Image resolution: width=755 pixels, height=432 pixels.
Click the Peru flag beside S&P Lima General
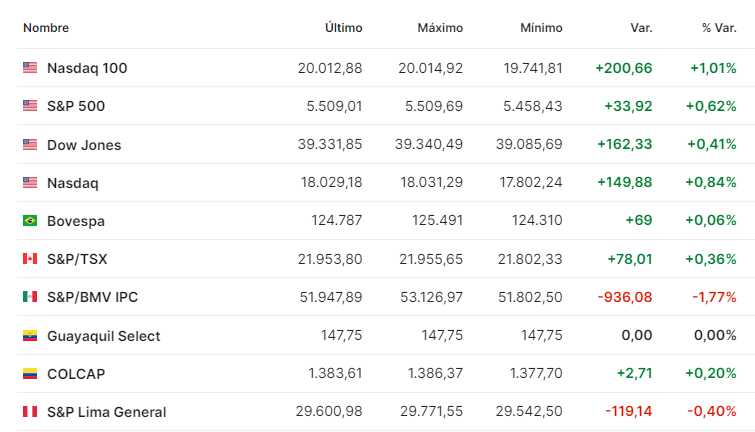click(x=30, y=411)
